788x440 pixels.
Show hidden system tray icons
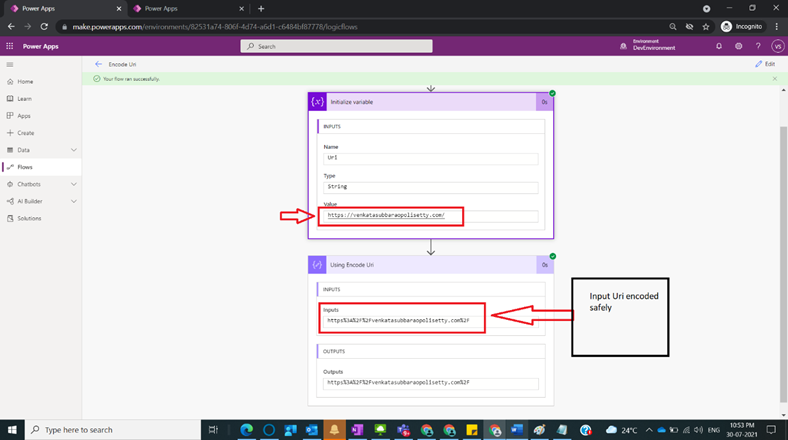[x=649, y=430]
